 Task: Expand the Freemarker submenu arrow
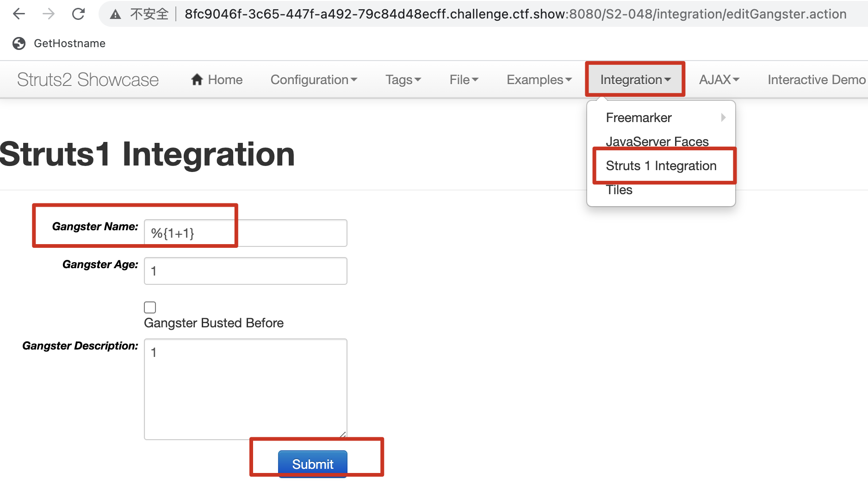(723, 117)
